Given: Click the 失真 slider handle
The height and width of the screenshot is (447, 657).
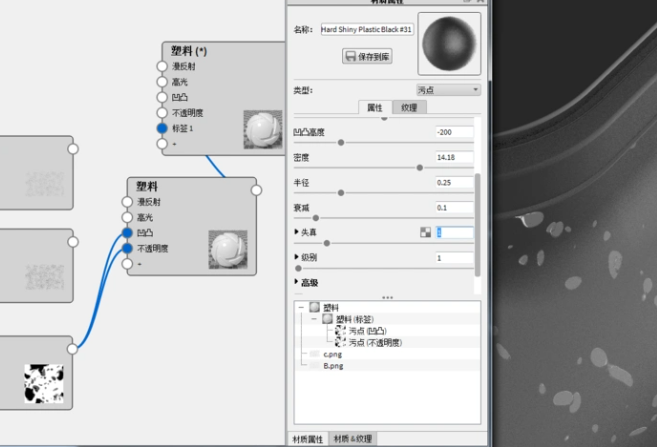Looking at the screenshot, I should [x=327, y=243].
